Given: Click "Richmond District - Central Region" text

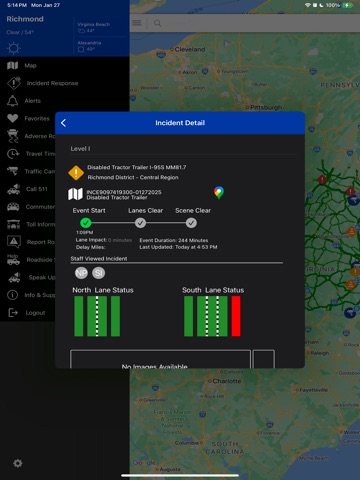Looking at the screenshot, I should (x=133, y=177).
